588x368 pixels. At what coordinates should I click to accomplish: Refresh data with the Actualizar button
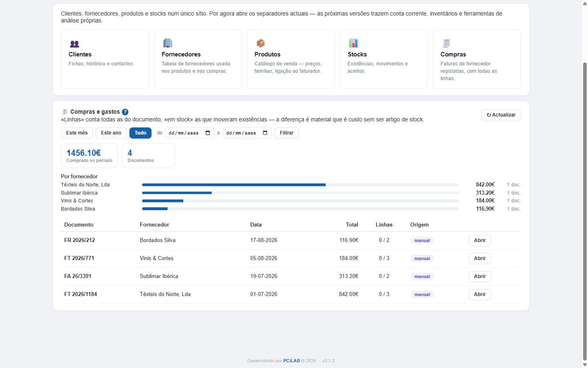click(501, 115)
